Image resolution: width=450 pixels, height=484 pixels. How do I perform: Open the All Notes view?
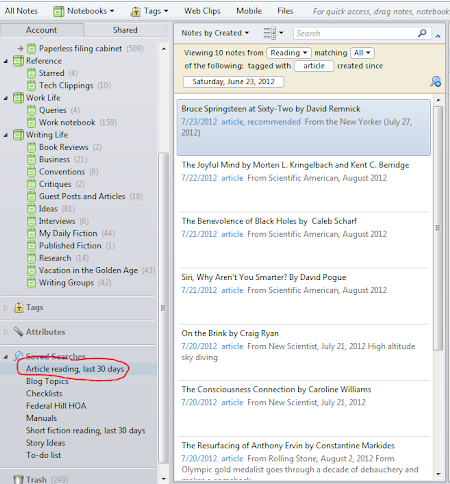click(x=21, y=11)
